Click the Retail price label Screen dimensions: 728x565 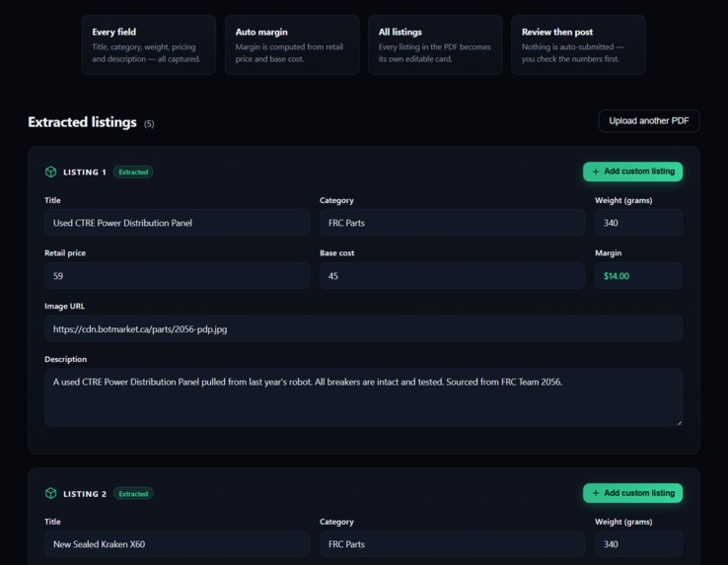click(65, 253)
